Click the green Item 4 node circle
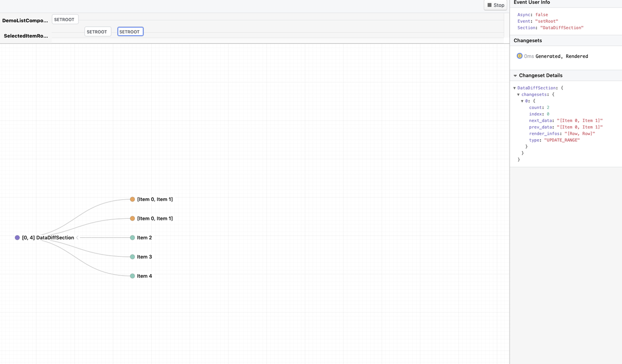This screenshot has width=622, height=364. pyautogui.click(x=132, y=276)
